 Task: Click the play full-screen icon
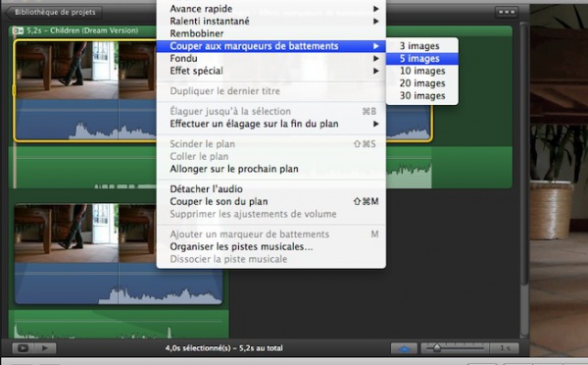coord(23,348)
